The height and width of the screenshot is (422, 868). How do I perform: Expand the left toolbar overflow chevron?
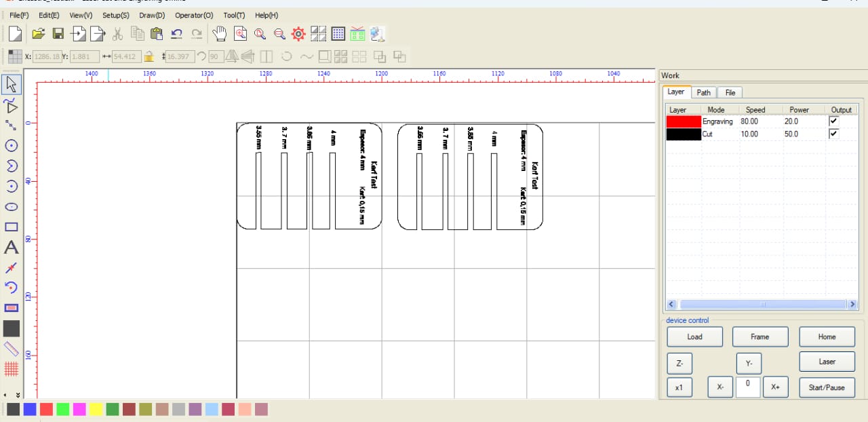coord(18,394)
